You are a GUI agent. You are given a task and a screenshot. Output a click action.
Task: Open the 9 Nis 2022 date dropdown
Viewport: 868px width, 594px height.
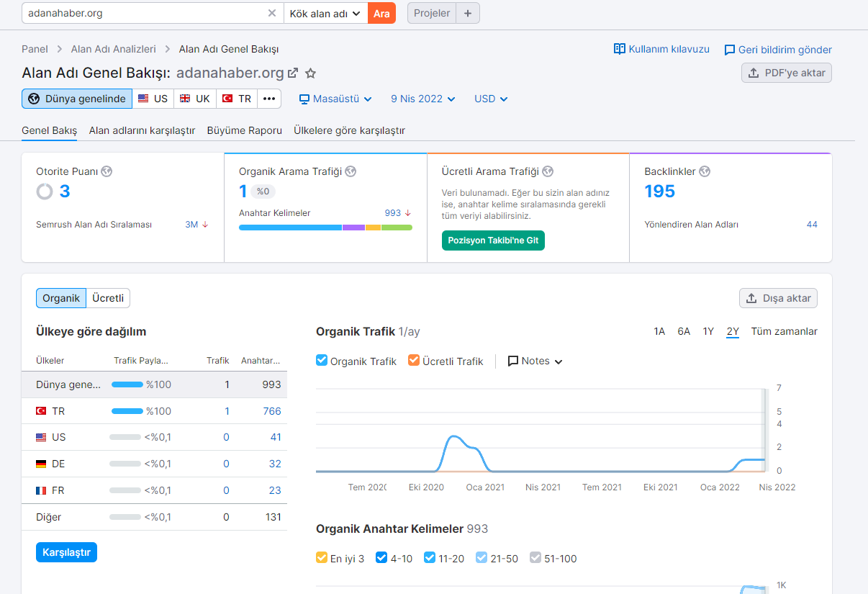tap(423, 99)
